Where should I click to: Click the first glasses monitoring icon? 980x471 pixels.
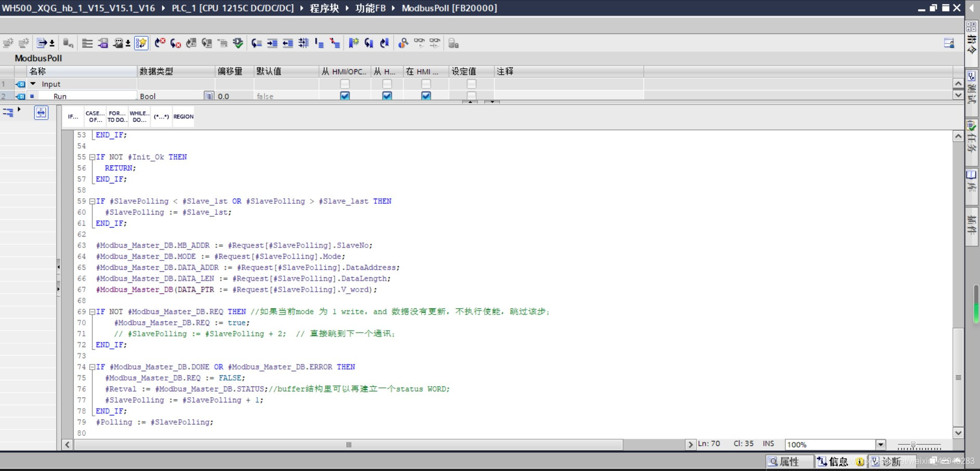click(x=419, y=43)
